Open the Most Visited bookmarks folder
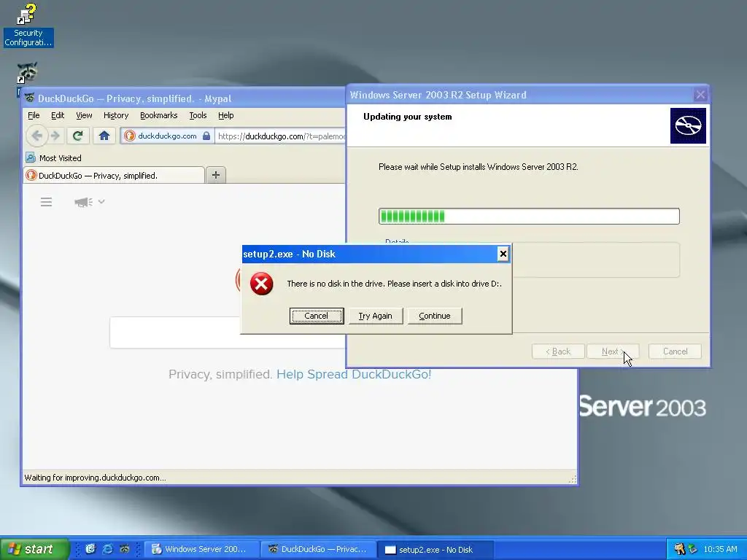Viewport: 747px width, 560px height. point(53,158)
